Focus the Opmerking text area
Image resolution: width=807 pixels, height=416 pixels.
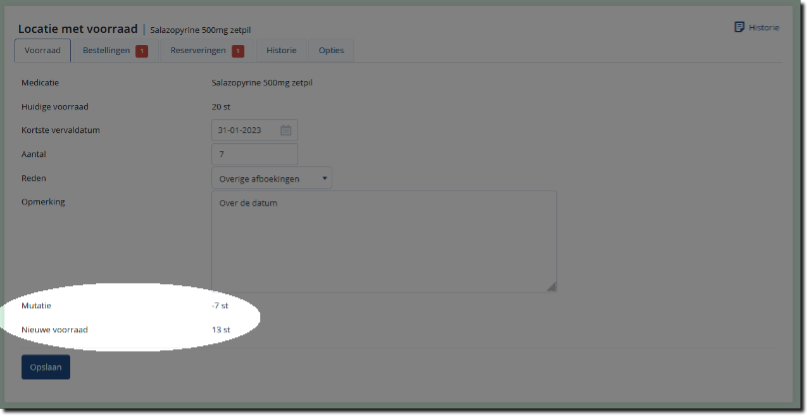(x=383, y=242)
